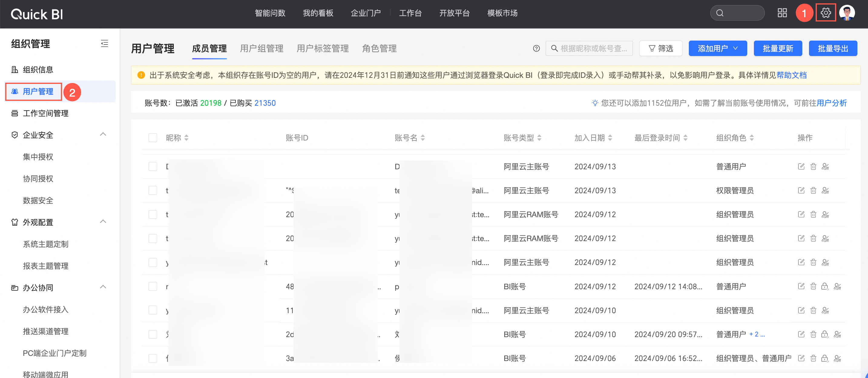
Task: Click the help question-mark icon beside search
Action: click(x=536, y=48)
